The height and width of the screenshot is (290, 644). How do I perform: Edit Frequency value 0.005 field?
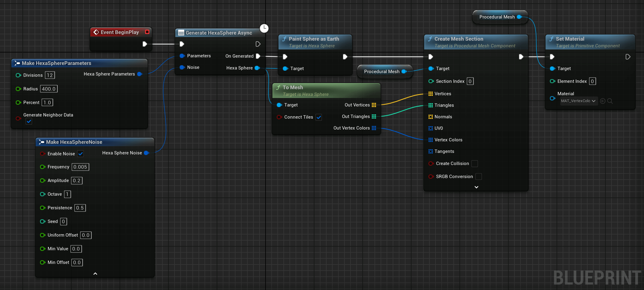80,167
